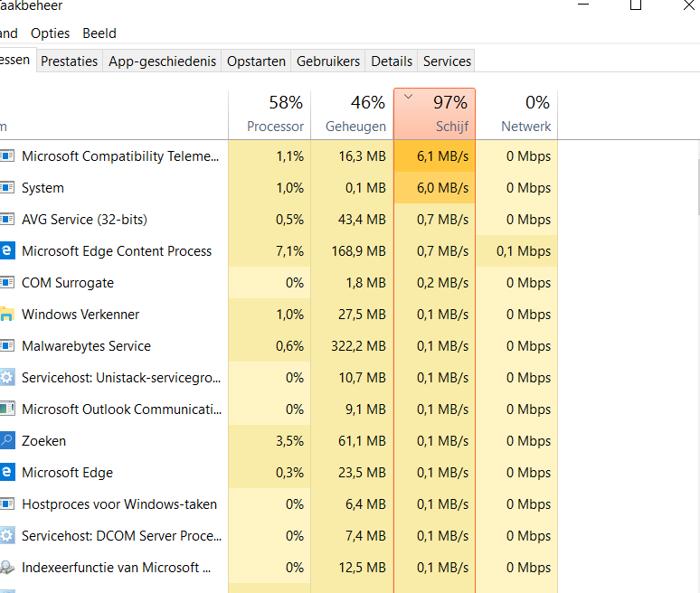Click the 12,5 MB memory value
The height and width of the screenshot is (593, 700).
(362, 567)
